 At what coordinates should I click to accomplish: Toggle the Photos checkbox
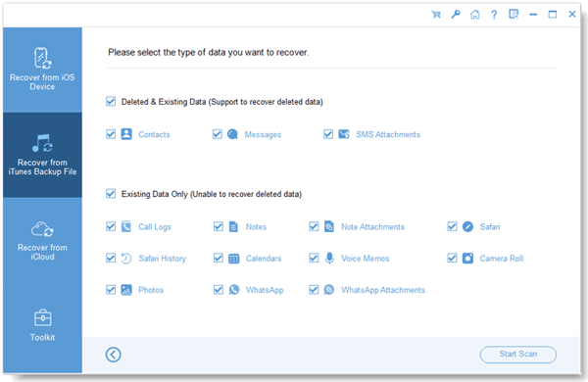pyautogui.click(x=111, y=290)
